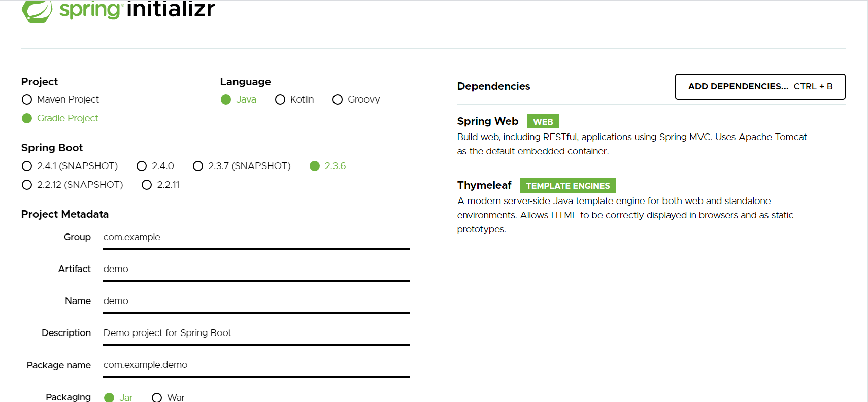Set packaging to Jar
Image resolution: width=868 pixels, height=402 pixels.
point(109,397)
